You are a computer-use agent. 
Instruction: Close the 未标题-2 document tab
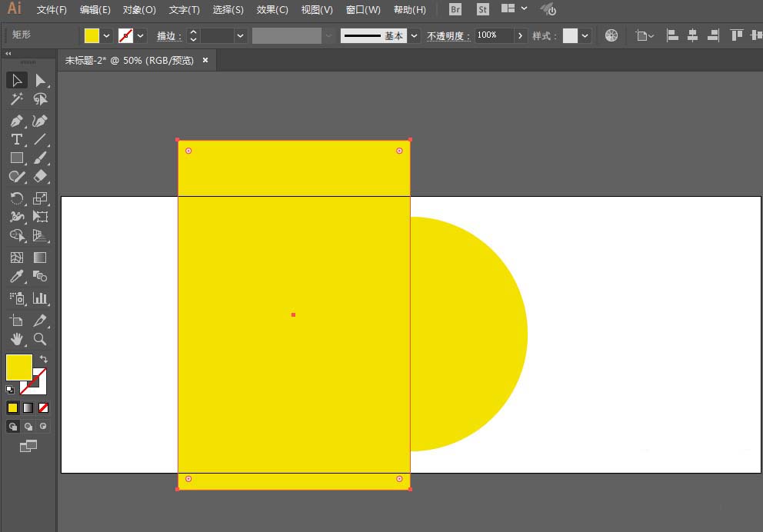tap(205, 60)
